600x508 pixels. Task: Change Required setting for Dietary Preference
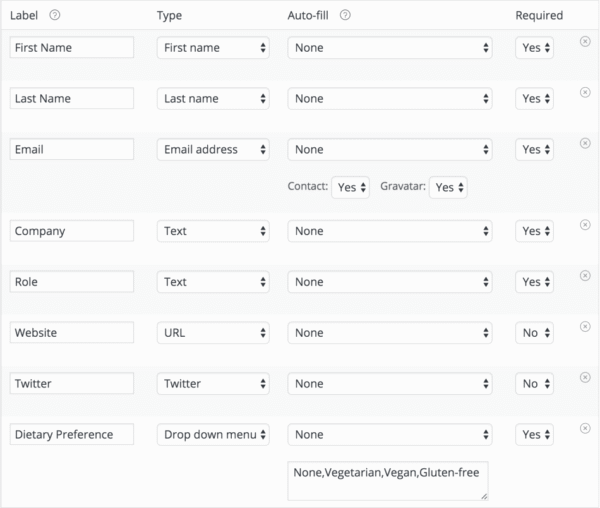(x=535, y=434)
